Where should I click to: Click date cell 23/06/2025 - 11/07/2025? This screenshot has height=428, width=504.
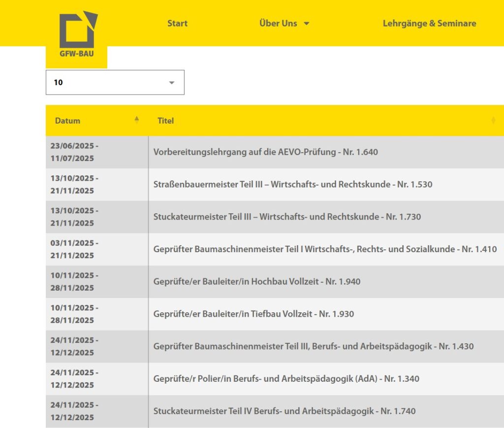tap(74, 152)
